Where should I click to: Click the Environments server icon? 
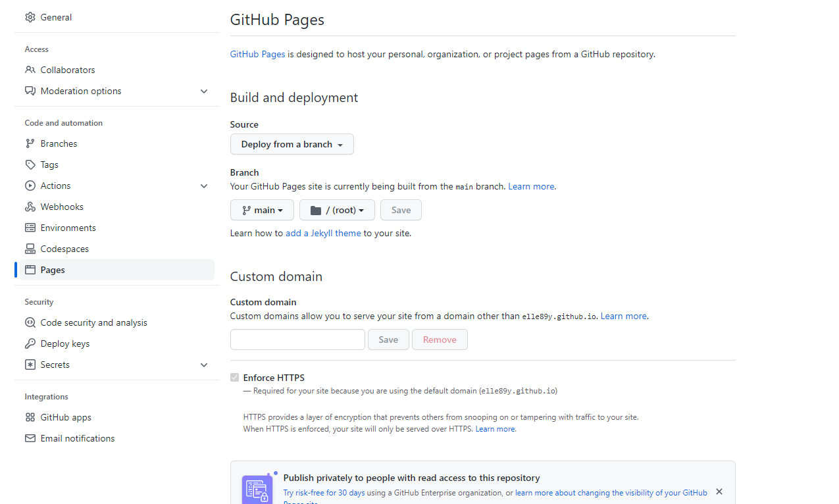[x=30, y=228]
